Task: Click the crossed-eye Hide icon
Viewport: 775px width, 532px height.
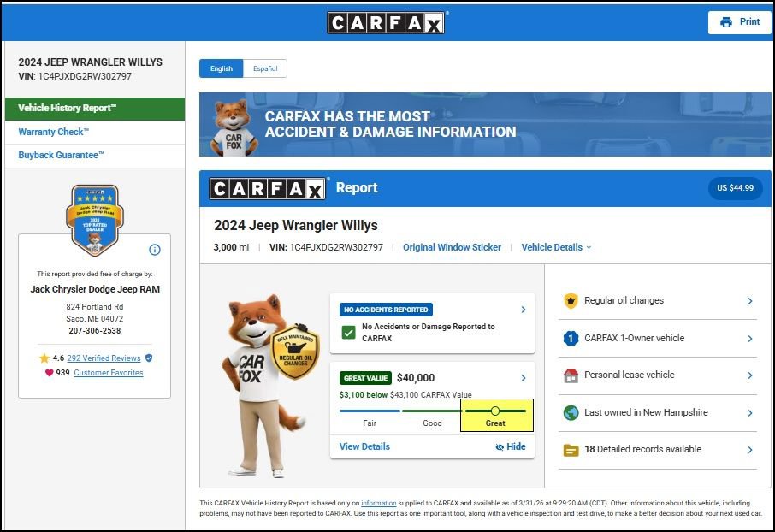Action: tap(500, 447)
